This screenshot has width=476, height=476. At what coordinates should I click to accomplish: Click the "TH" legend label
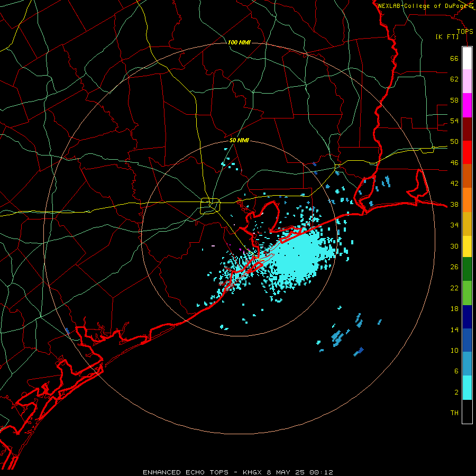454,413
